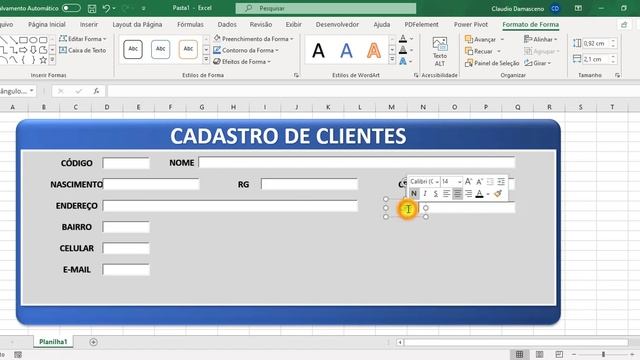Toggle bold N in mini toolbar
Screen dimensions: 640x360
(x=414, y=193)
